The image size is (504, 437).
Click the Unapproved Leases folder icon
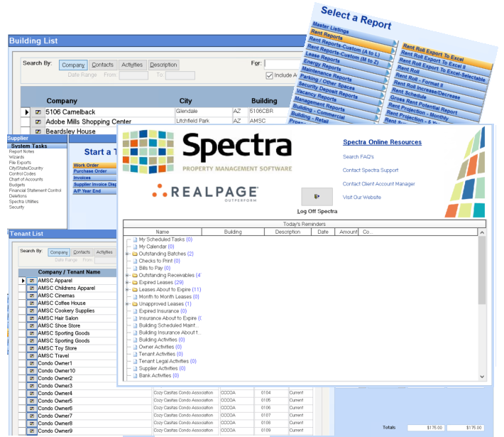[135, 304]
